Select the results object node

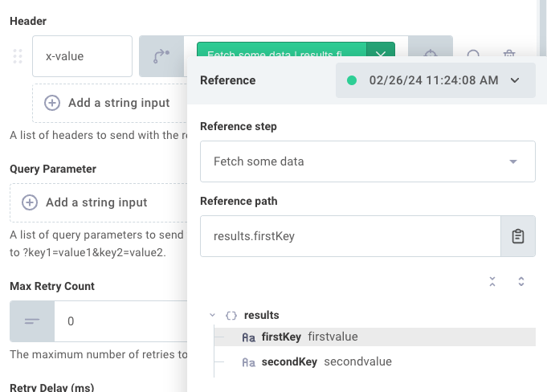[261, 315]
